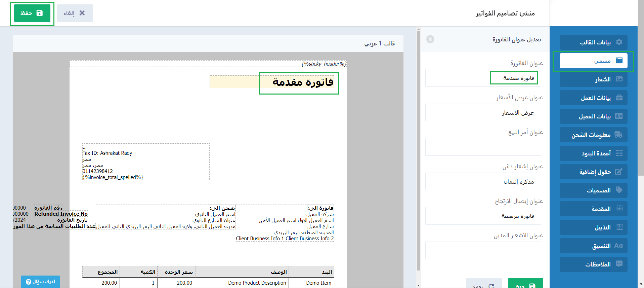
Task: Click the tag icon for labels
Action: click(619, 190)
